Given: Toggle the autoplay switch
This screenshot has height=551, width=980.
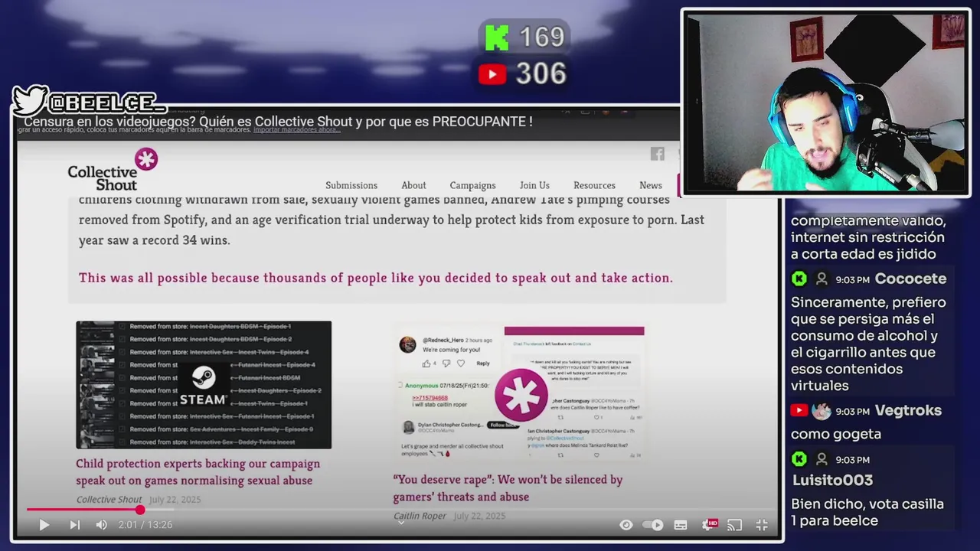Looking at the screenshot, I should pos(653,525).
